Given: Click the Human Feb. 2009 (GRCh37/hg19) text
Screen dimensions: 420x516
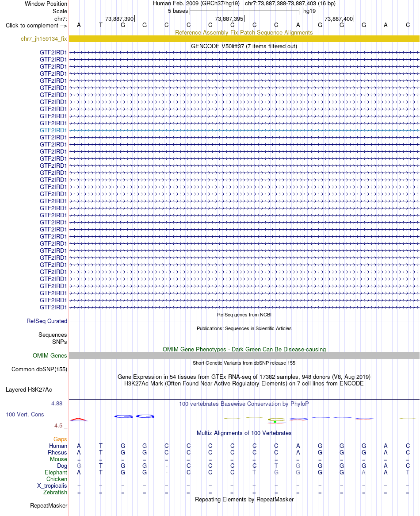Looking at the screenshot, I should 196,4.
